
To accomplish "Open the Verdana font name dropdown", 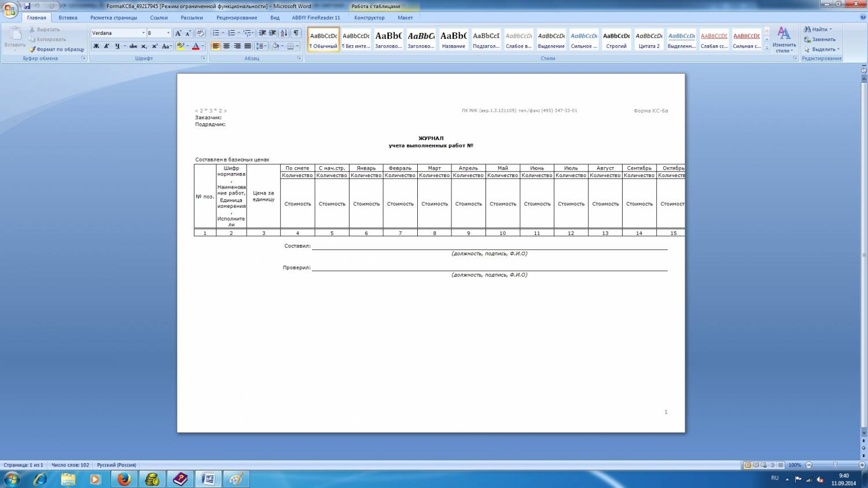I will pyautogui.click(x=144, y=33).
